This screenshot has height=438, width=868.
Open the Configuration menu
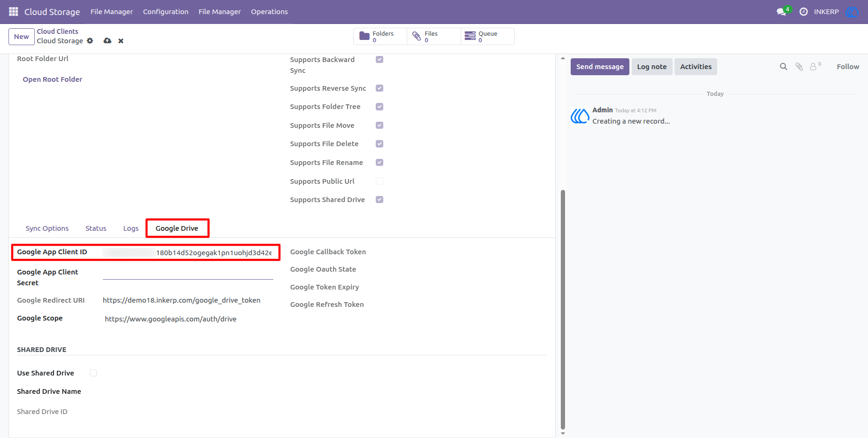click(x=165, y=12)
